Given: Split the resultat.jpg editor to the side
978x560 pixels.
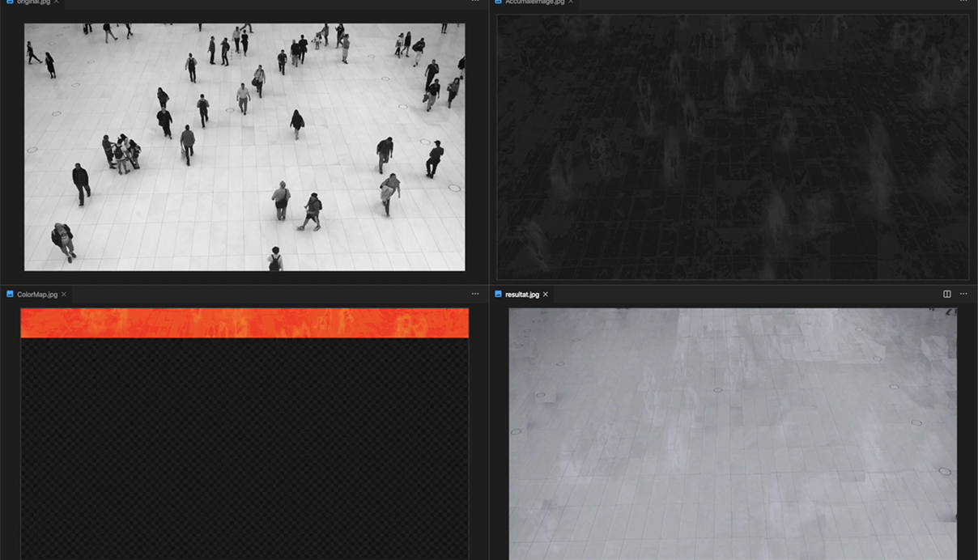Looking at the screenshot, I should [946, 295].
